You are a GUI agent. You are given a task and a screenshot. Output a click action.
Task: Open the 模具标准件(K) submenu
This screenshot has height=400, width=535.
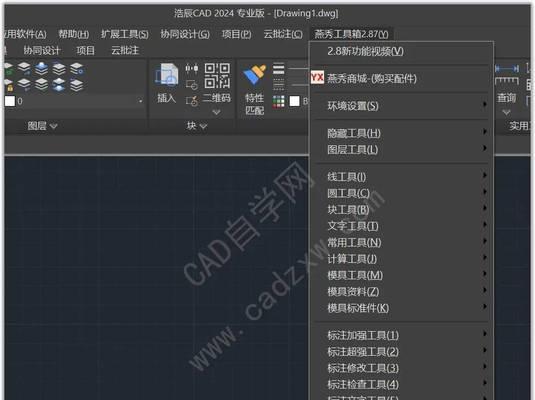click(x=401, y=308)
